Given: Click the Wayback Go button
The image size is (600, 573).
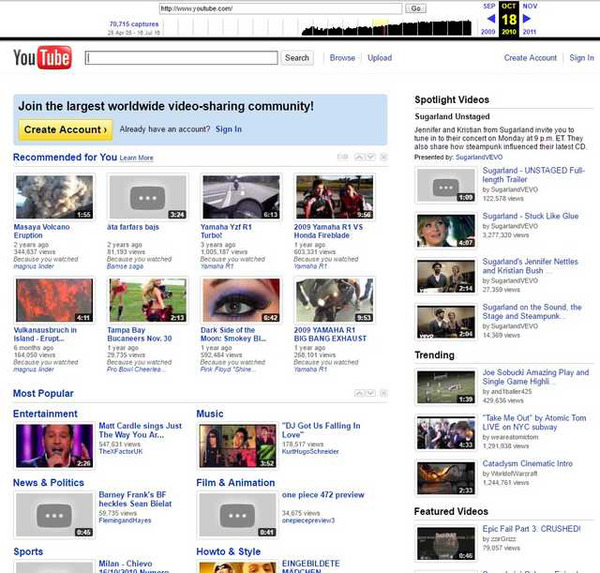Looking at the screenshot, I should coord(416,8).
